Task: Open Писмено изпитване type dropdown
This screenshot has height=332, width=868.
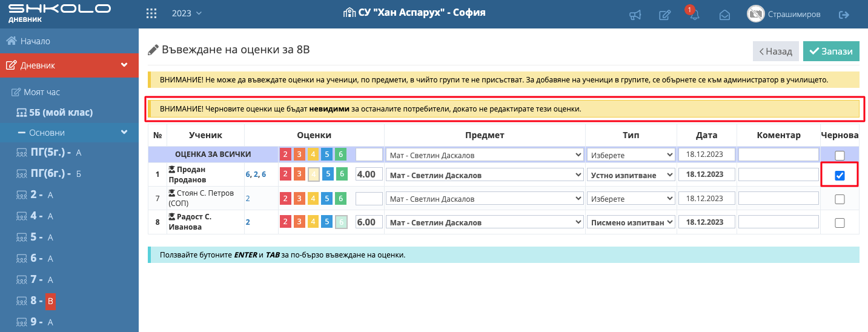Action: pyautogui.click(x=631, y=222)
